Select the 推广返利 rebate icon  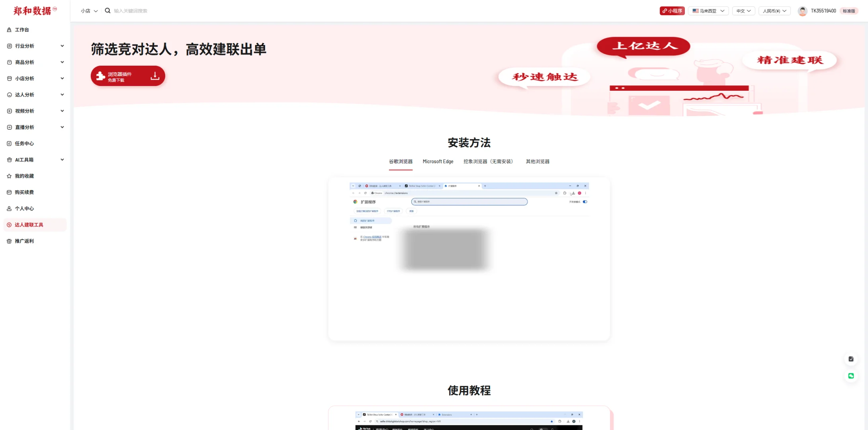click(x=9, y=241)
